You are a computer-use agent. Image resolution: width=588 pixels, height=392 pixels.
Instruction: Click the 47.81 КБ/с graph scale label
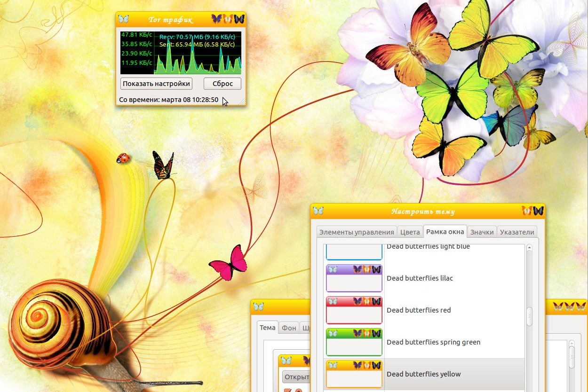[136, 35]
